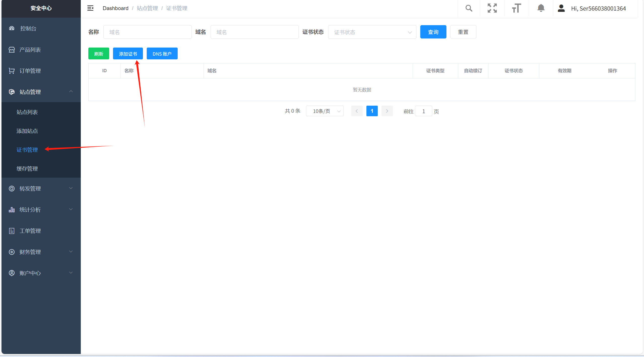Click the 证书类型 column header
Image resolution: width=644 pixels, height=357 pixels.
point(435,71)
